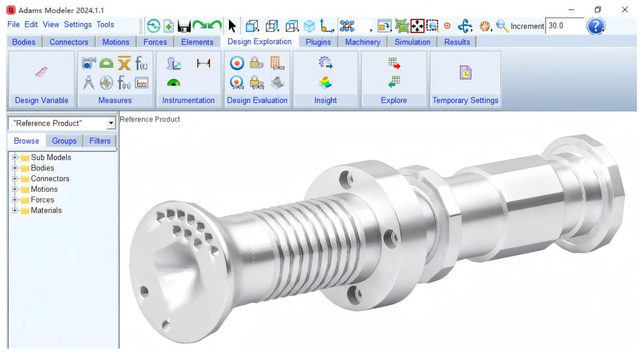644x355 pixels.
Task: Click the gauge icon in Instrumentation
Action: (174, 83)
